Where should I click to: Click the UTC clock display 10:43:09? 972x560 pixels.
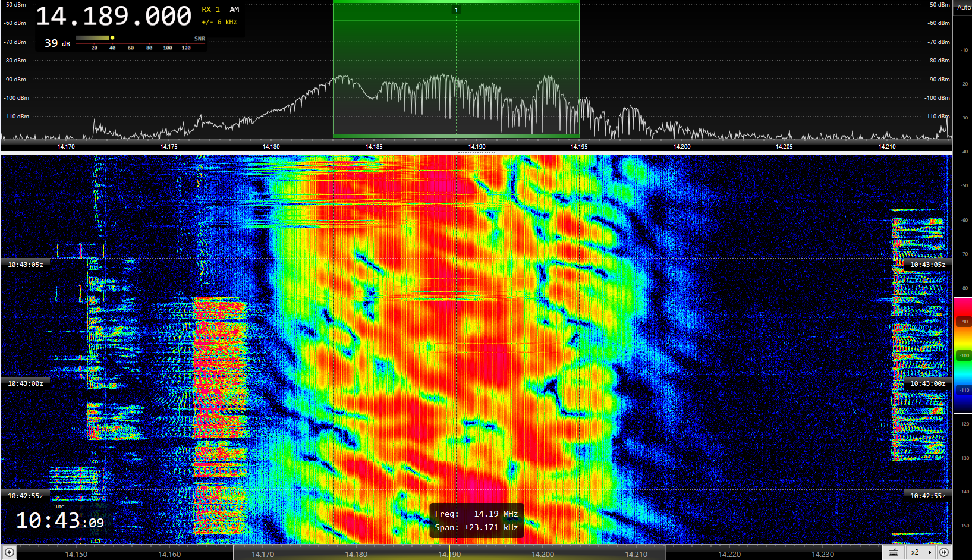tap(59, 521)
